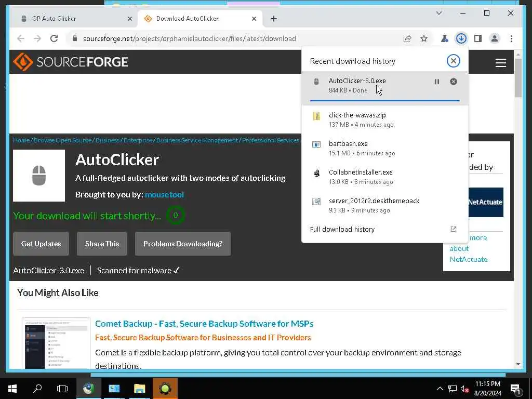Open bartbash.exe download entry
This screenshot has width=532, height=399.
[385, 148]
